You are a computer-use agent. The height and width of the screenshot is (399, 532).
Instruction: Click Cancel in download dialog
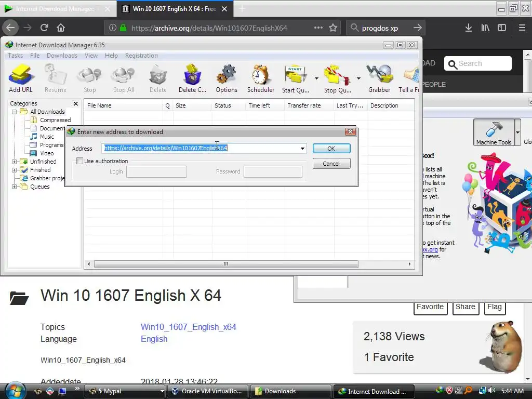click(x=331, y=164)
